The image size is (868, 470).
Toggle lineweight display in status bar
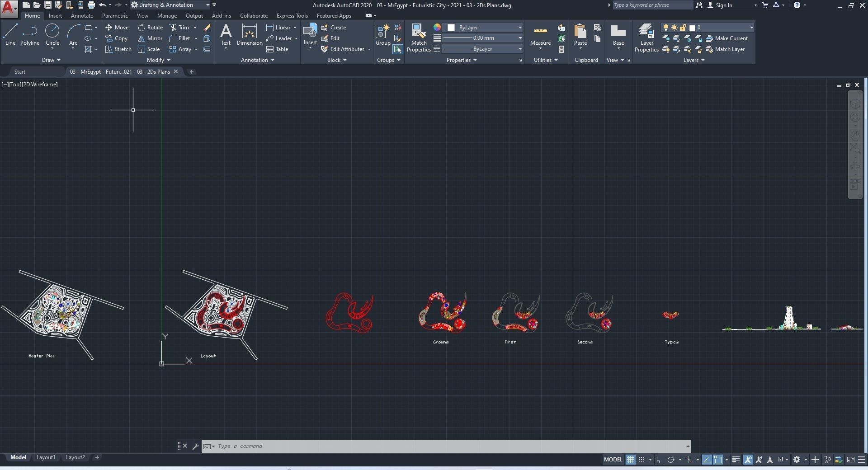click(x=736, y=460)
